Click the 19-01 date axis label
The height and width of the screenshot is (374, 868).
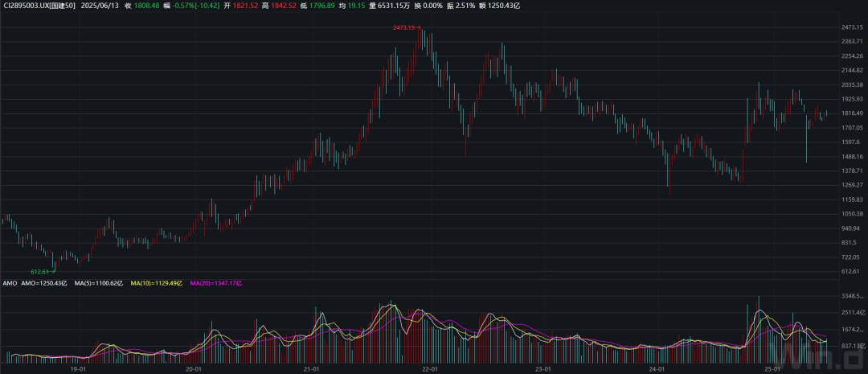(78, 369)
